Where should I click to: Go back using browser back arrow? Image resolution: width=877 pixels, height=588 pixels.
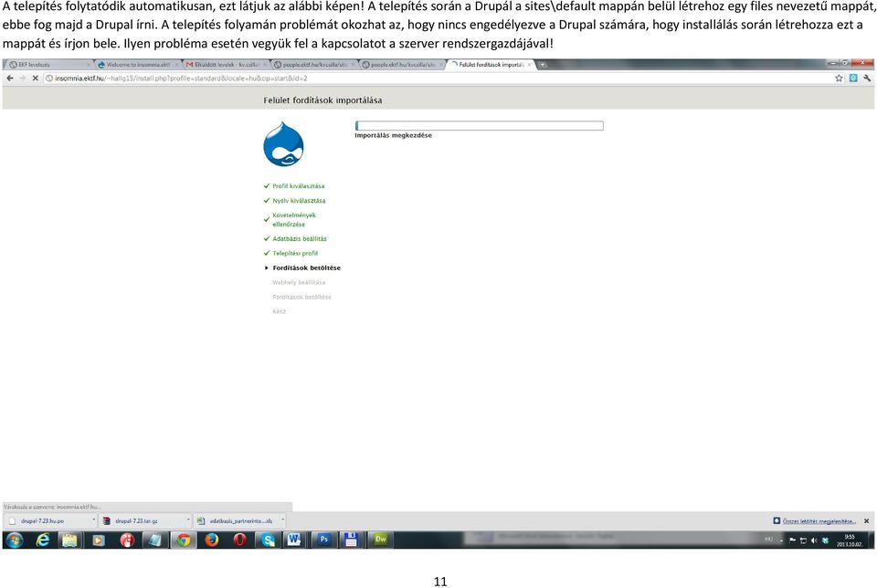click(9, 79)
